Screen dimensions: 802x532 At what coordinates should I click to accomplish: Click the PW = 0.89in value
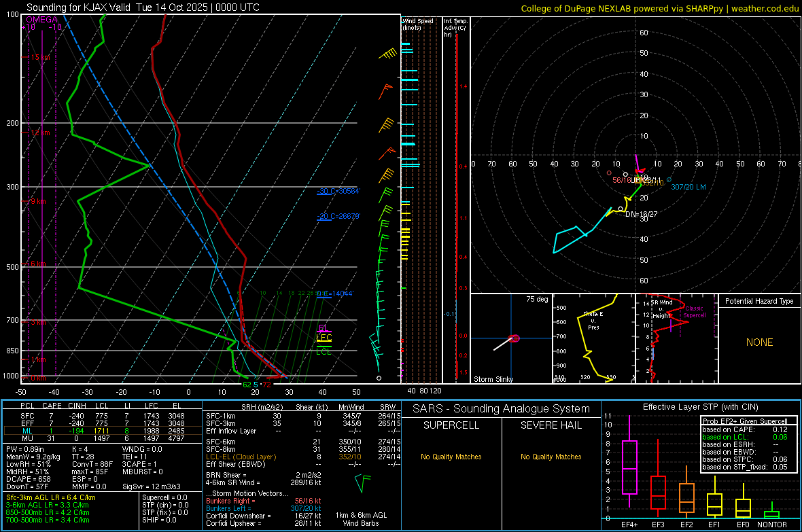click(25, 449)
